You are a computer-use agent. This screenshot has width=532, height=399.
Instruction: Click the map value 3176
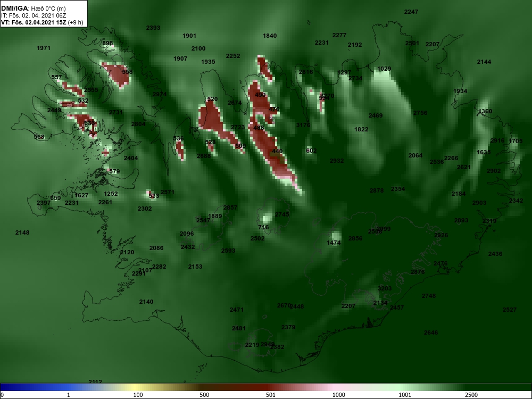(x=303, y=125)
